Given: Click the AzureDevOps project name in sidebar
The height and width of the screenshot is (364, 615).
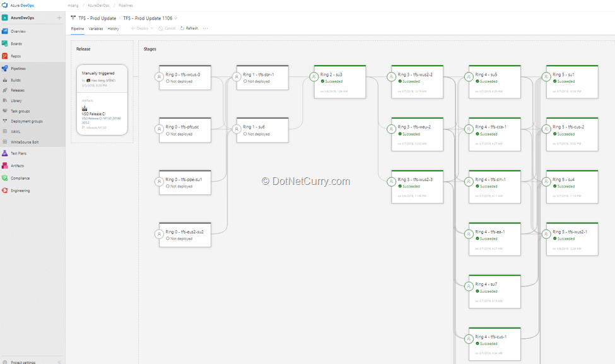Looking at the screenshot, I should (22, 18).
